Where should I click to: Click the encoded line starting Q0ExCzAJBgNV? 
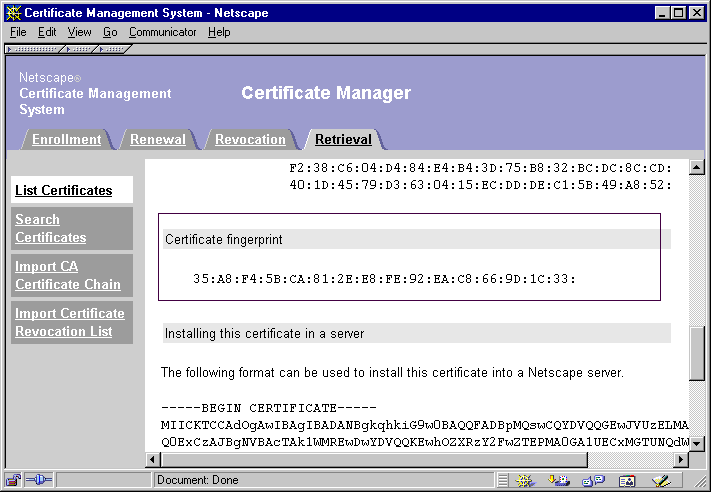424,442
